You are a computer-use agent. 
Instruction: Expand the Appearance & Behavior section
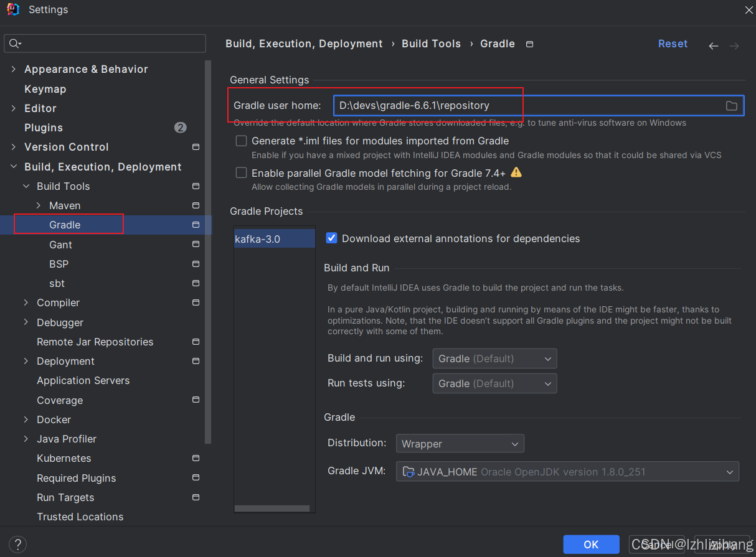click(14, 69)
